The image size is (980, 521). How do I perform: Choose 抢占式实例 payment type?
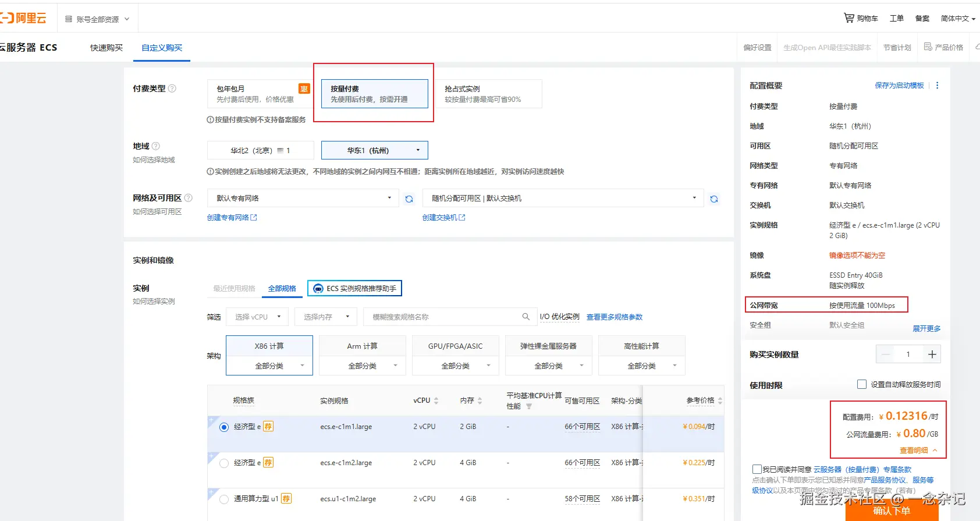[x=489, y=94]
